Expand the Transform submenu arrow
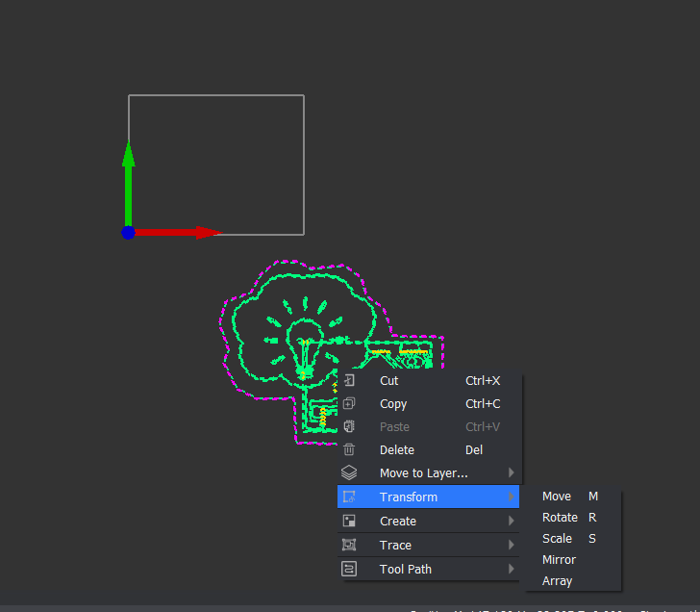This screenshot has height=612, width=700. click(x=512, y=497)
